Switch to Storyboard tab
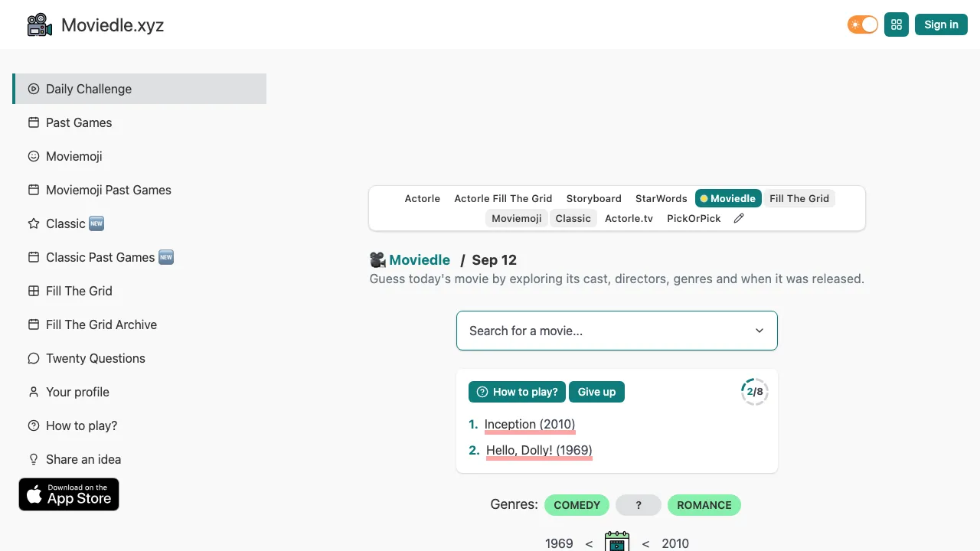This screenshot has height=551, width=980. [594, 198]
